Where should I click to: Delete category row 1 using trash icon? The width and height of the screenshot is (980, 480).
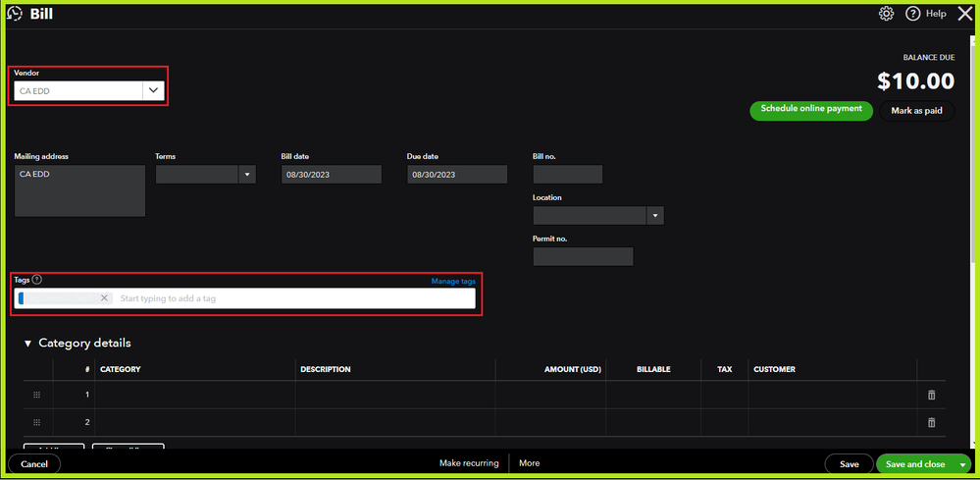[x=931, y=395]
